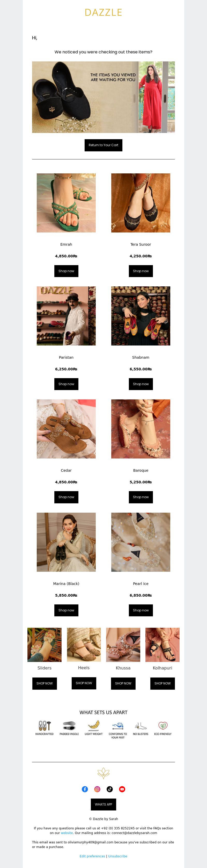Screen dimensions: 207x868
Task: Open the website link in footer
Action: tap(67, 832)
